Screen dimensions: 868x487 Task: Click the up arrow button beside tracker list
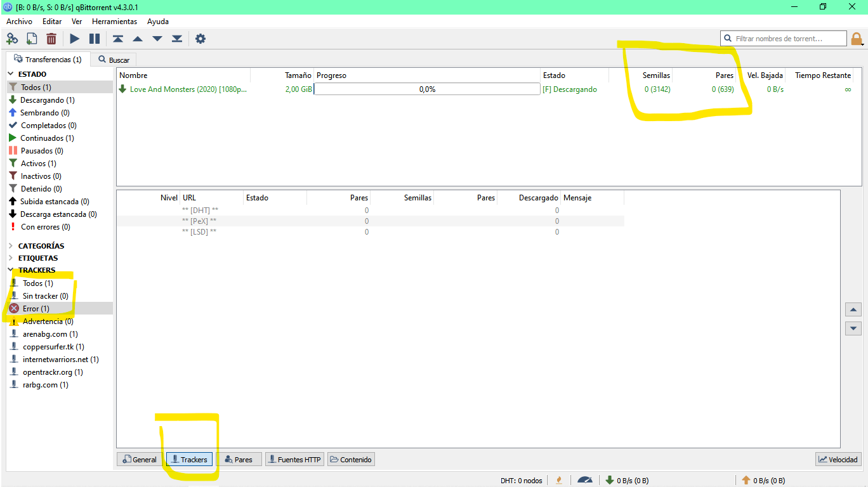853,310
